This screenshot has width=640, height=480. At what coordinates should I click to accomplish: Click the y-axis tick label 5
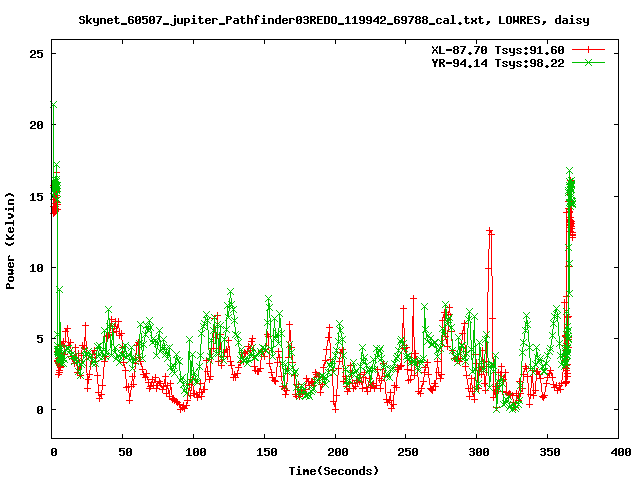pos(40,339)
